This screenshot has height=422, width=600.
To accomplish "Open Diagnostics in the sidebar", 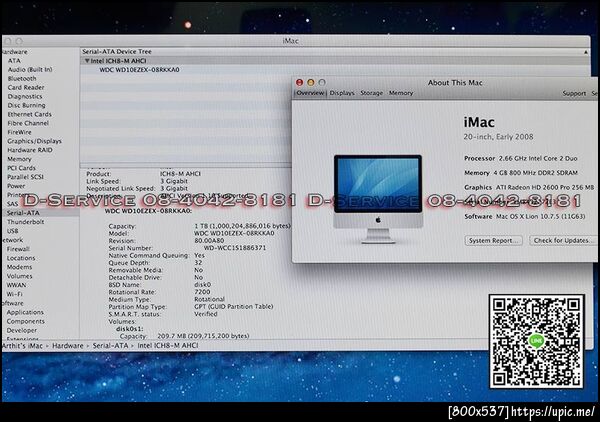I will (25, 96).
